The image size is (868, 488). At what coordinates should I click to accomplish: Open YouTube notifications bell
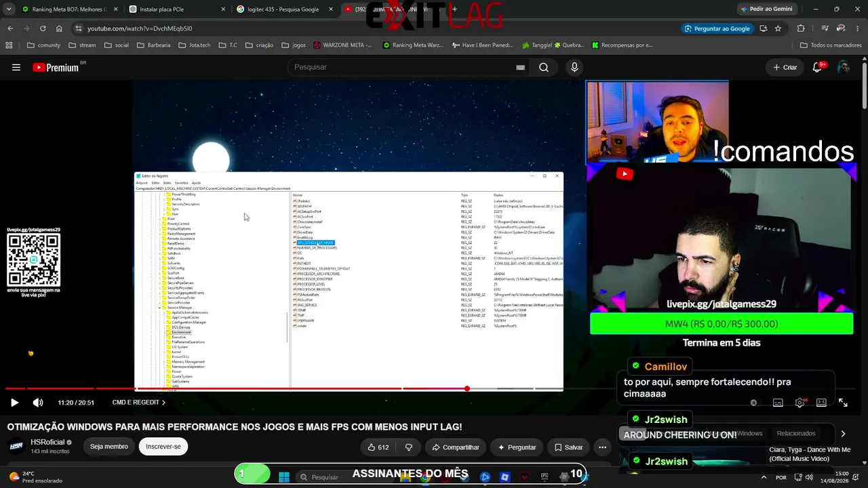click(x=817, y=67)
